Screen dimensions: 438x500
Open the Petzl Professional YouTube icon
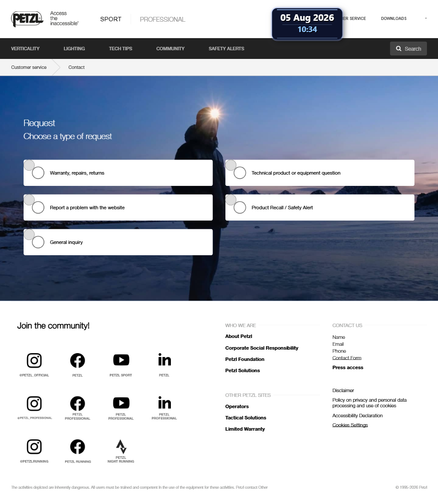click(121, 403)
